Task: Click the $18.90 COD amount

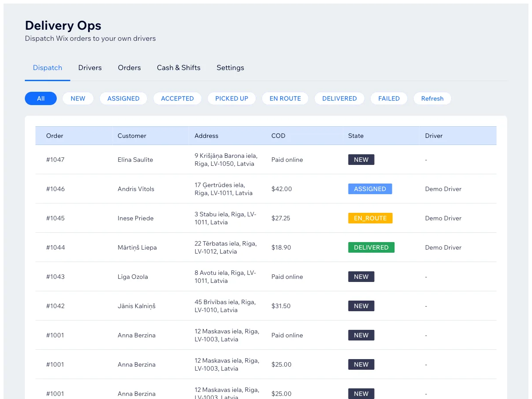Action: [x=281, y=247]
